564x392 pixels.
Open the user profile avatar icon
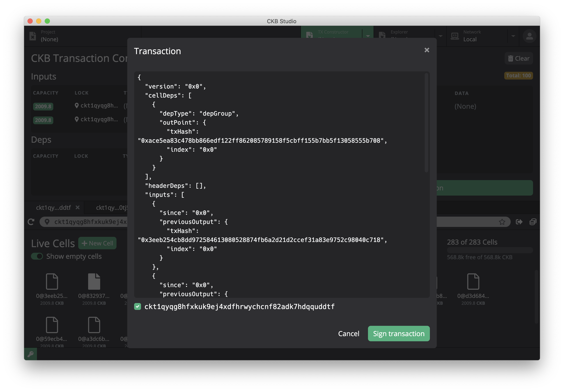pos(529,36)
